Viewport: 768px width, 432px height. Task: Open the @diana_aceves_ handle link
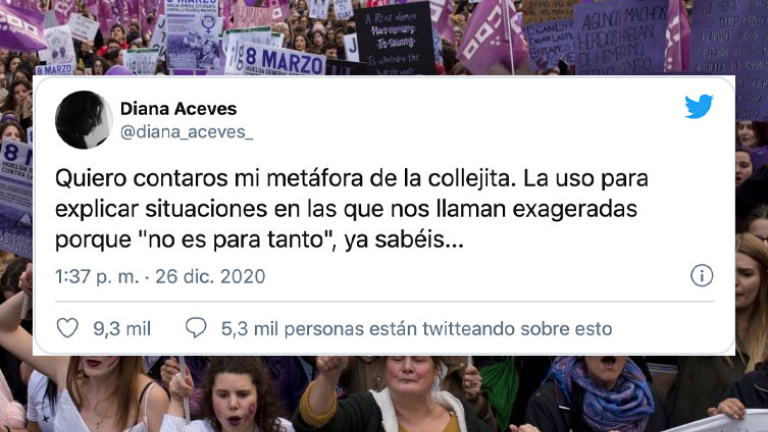(187, 132)
